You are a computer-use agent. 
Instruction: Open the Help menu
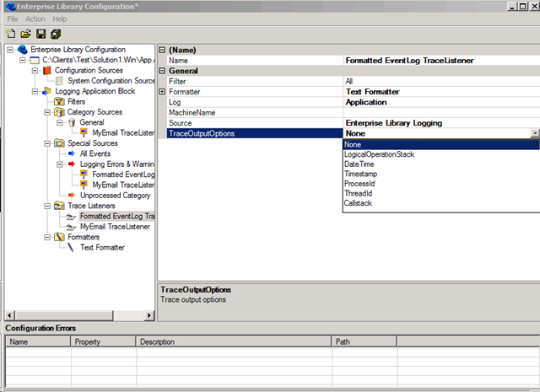[60, 19]
